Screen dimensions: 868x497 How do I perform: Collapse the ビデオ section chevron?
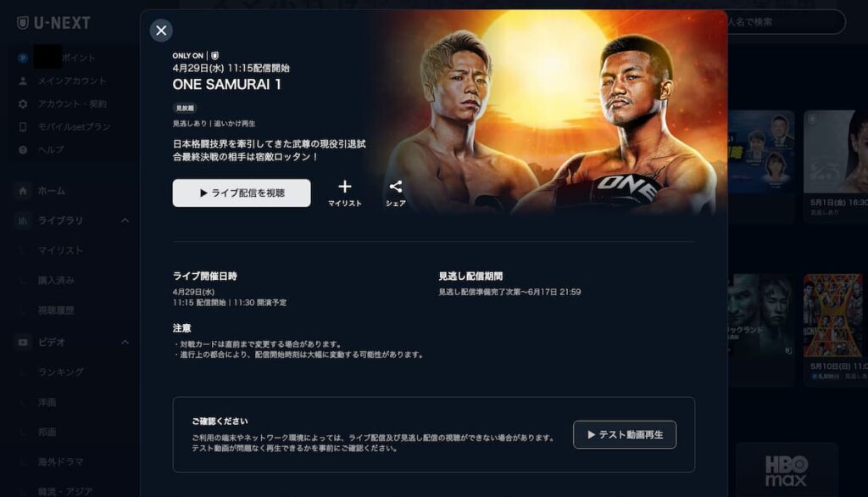125,343
